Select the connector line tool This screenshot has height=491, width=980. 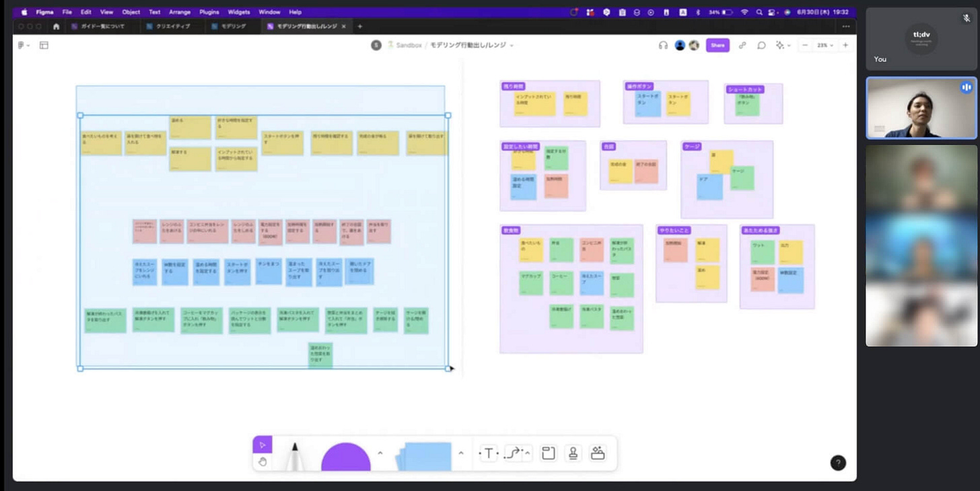pyautogui.click(x=513, y=453)
